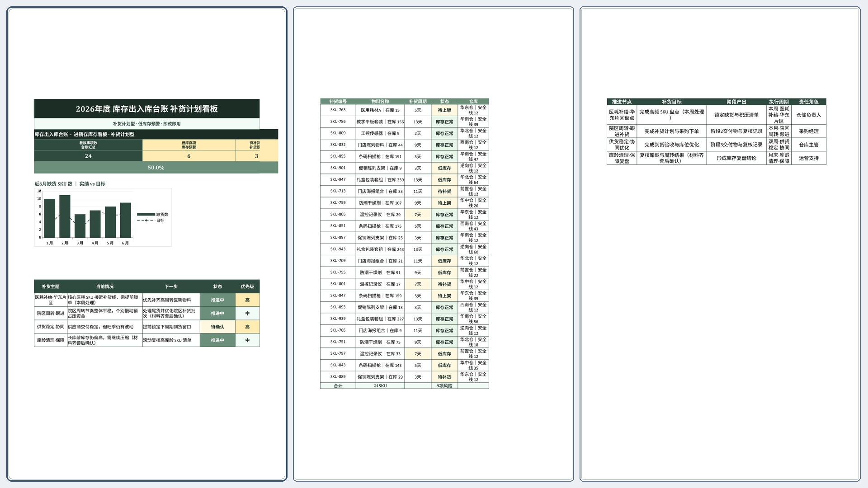Click the 目标 dashed line legend entry
This screenshot has width=868, height=488.
point(151,221)
